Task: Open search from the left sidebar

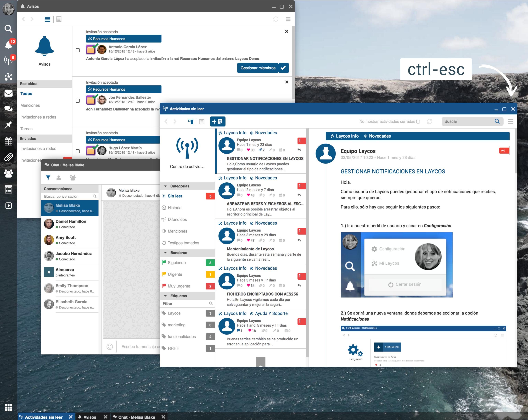Action: pyautogui.click(x=8, y=29)
